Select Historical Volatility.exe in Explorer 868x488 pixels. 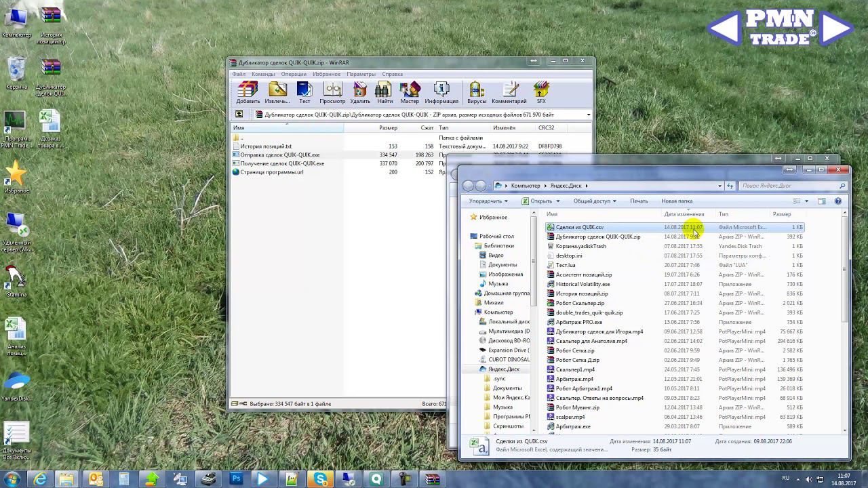[x=583, y=284]
